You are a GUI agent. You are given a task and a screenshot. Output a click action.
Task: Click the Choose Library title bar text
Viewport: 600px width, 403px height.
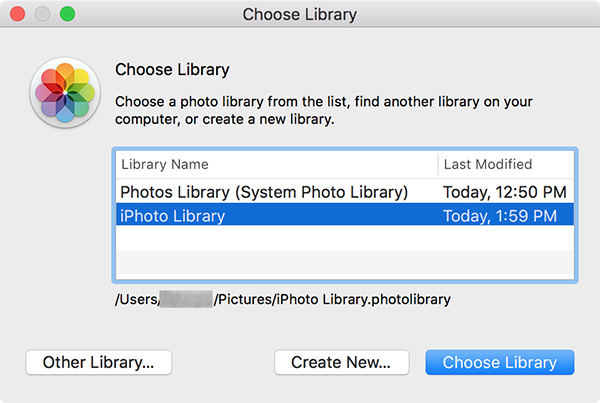pyautogui.click(x=300, y=15)
